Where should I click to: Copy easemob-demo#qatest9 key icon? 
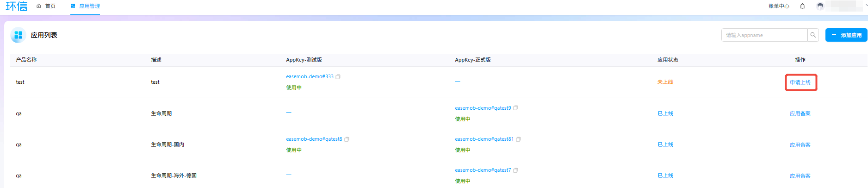click(x=515, y=108)
